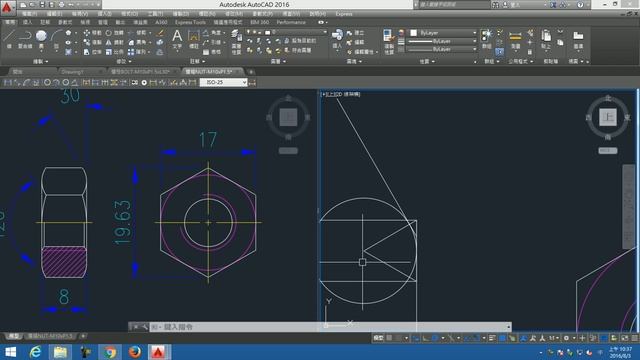Open the ByLayer linetype dropdown

click(x=443, y=49)
